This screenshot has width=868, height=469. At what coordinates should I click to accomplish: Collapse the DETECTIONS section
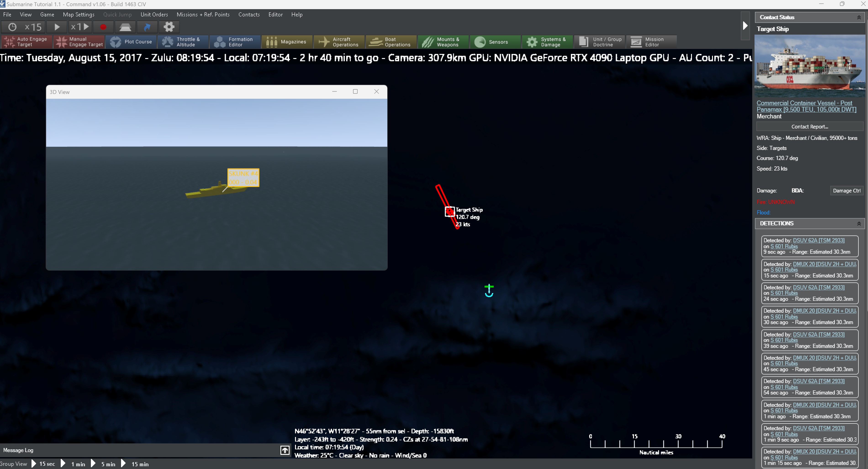859,224
